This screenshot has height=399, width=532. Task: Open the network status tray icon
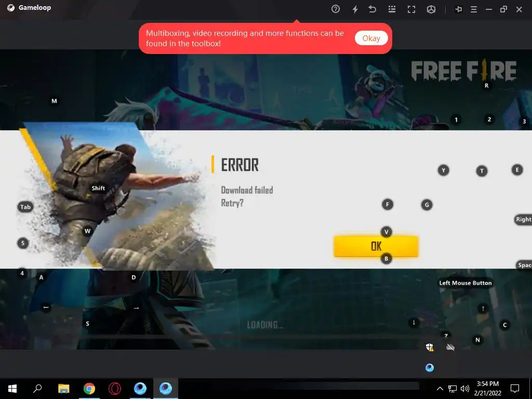point(453,389)
